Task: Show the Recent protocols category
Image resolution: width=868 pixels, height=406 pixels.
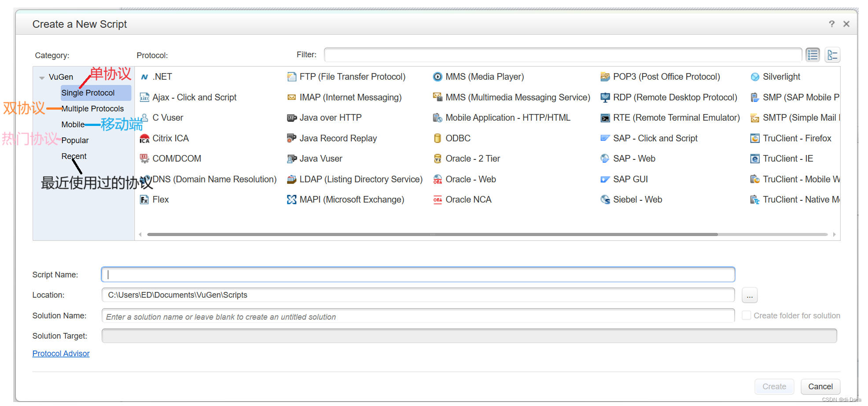Action: tap(74, 156)
